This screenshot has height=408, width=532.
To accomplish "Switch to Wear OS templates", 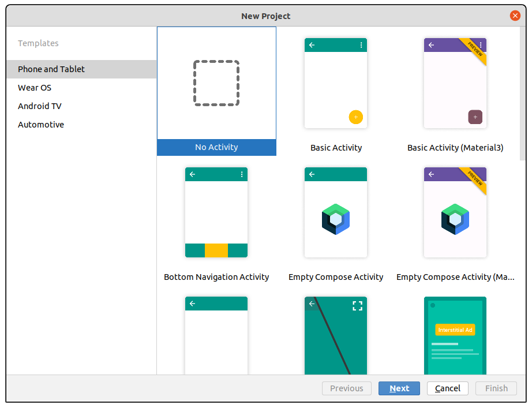I will click(x=35, y=87).
